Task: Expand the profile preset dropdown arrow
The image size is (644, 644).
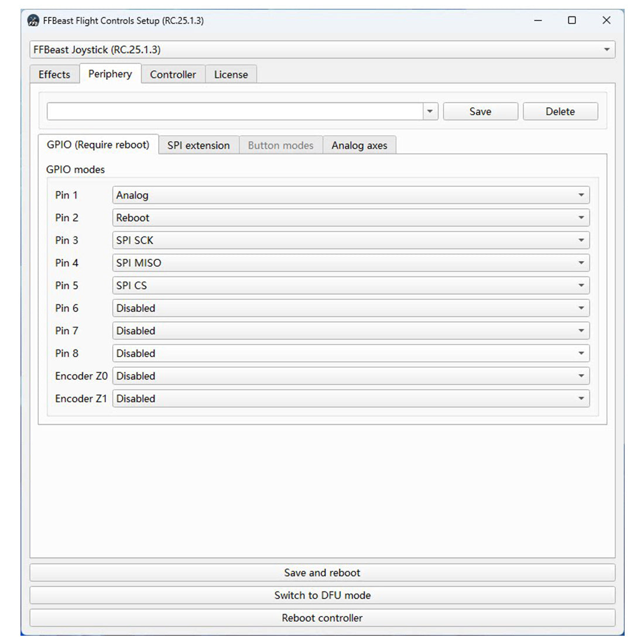Action: tap(430, 111)
